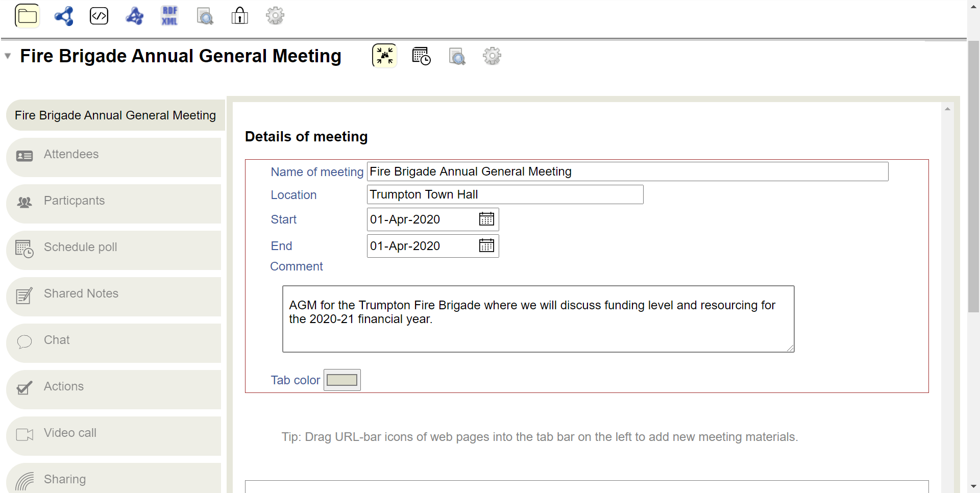Pick a new Tab color swatch
980x493 pixels.
click(x=342, y=380)
